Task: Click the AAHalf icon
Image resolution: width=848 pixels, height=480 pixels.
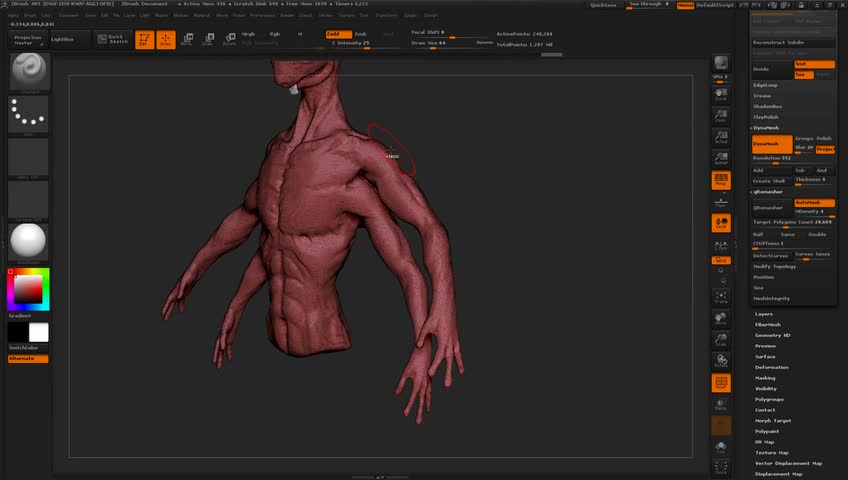Action: 721,158
